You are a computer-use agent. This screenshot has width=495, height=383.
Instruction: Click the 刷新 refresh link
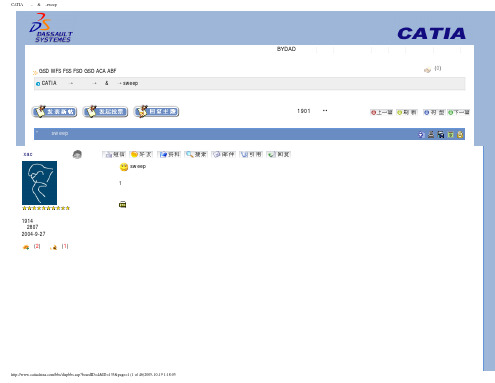[x=407, y=112]
